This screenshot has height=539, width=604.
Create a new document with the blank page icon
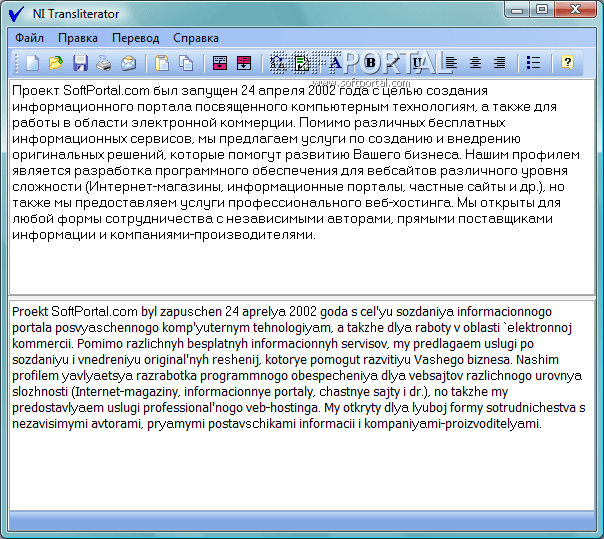coord(32,63)
